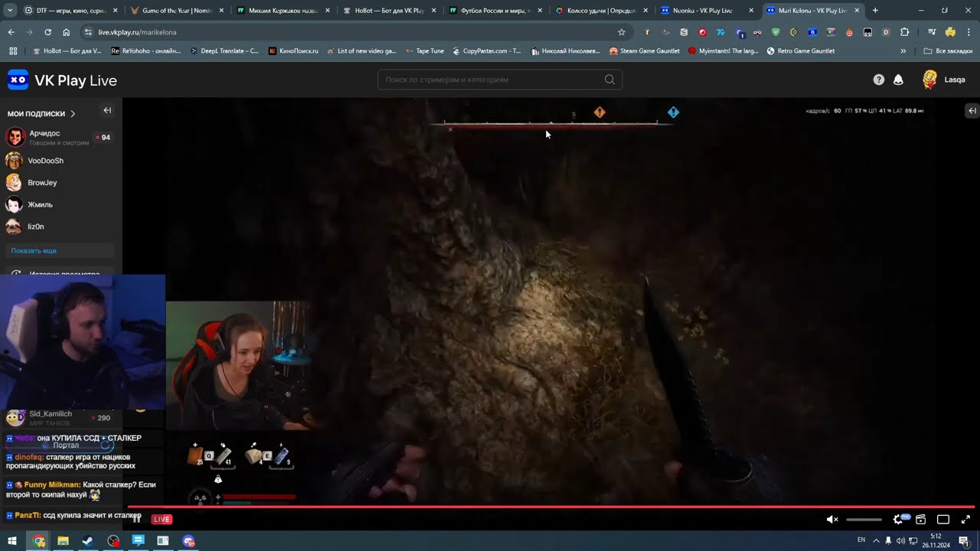This screenshot has width=980, height=551.
Task: Open the browser home page button
Action: [66, 32]
